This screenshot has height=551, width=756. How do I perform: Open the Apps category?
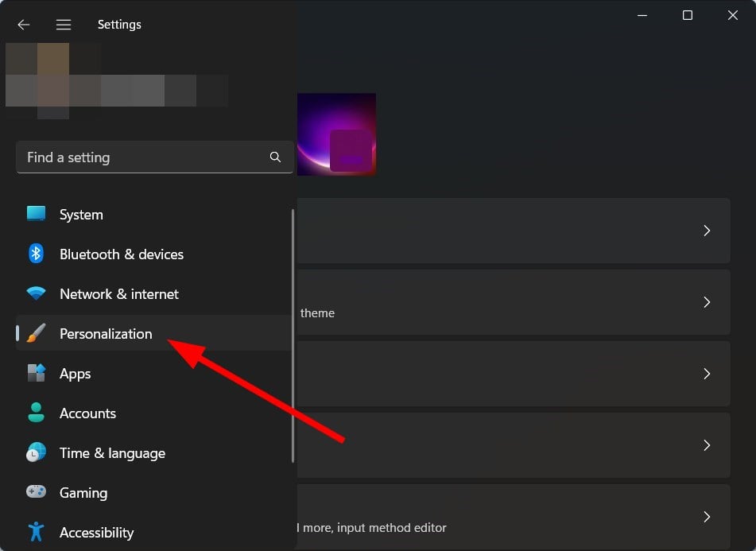pyautogui.click(x=153, y=373)
